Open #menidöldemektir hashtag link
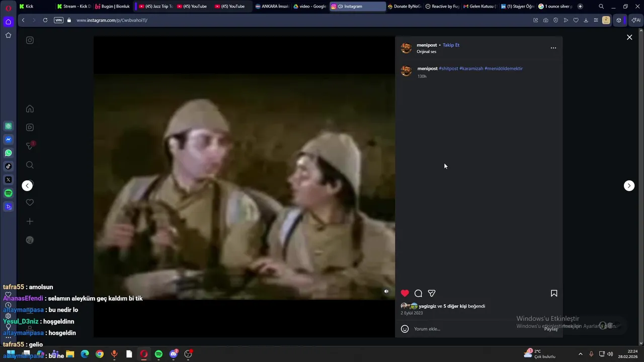 coord(504,68)
